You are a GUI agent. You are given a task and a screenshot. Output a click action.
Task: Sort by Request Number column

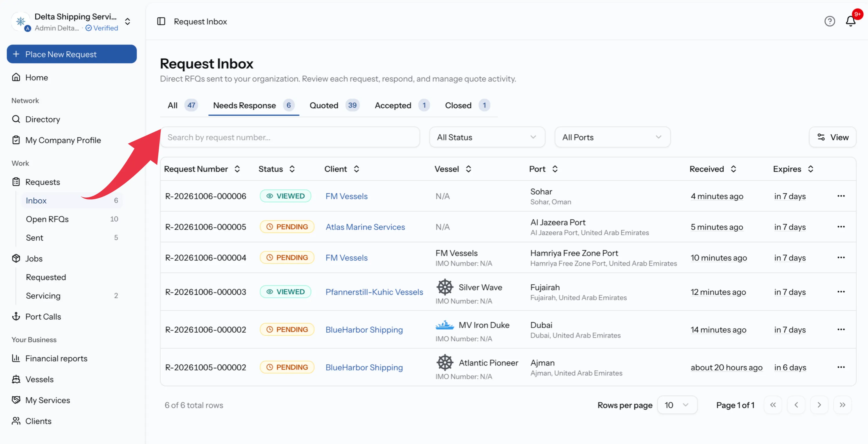202,169
